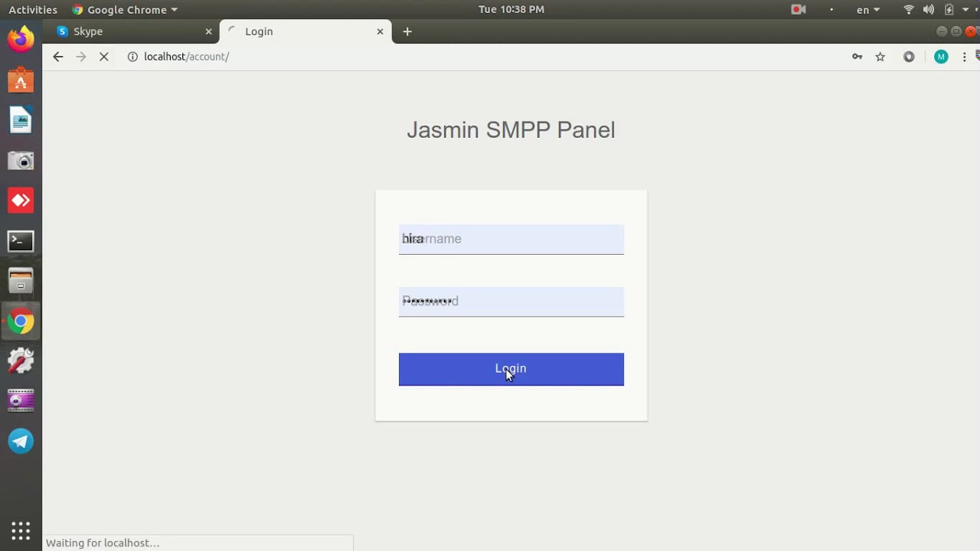Go back to previous page
The image size is (980, 551).
[x=58, y=57]
